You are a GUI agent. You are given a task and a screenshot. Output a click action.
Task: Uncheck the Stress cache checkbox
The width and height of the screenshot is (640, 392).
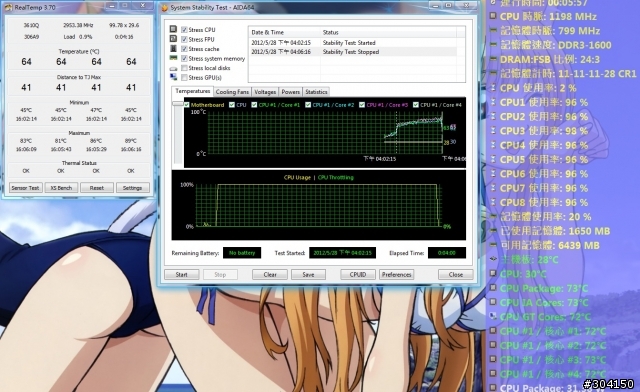(x=184, y=49)
